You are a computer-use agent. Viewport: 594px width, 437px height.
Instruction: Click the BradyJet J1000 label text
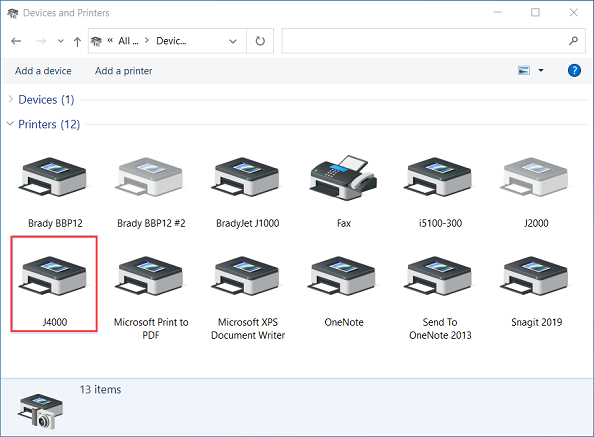tap(247, 223)
